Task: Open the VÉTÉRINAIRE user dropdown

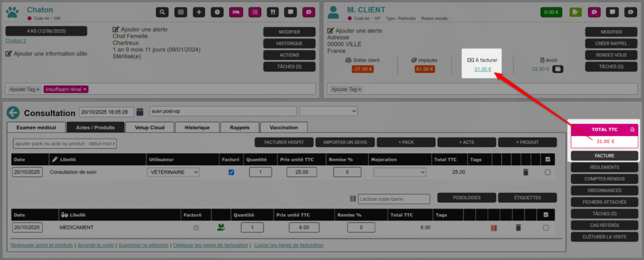Action: coord(173,172)
